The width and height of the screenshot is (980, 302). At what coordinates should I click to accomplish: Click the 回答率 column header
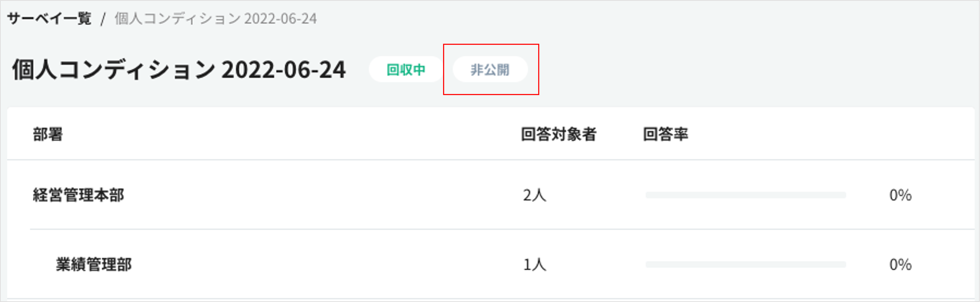pyautogui.click(x=665, y=134)
